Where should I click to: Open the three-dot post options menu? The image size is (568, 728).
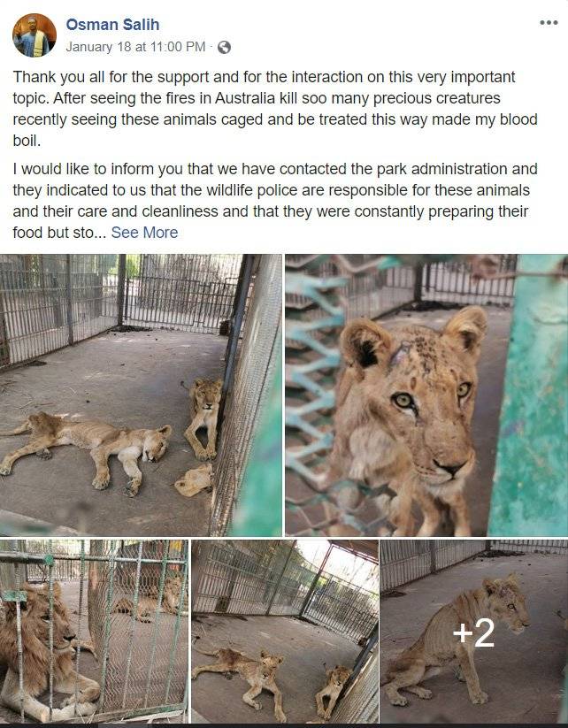(549, 22)
